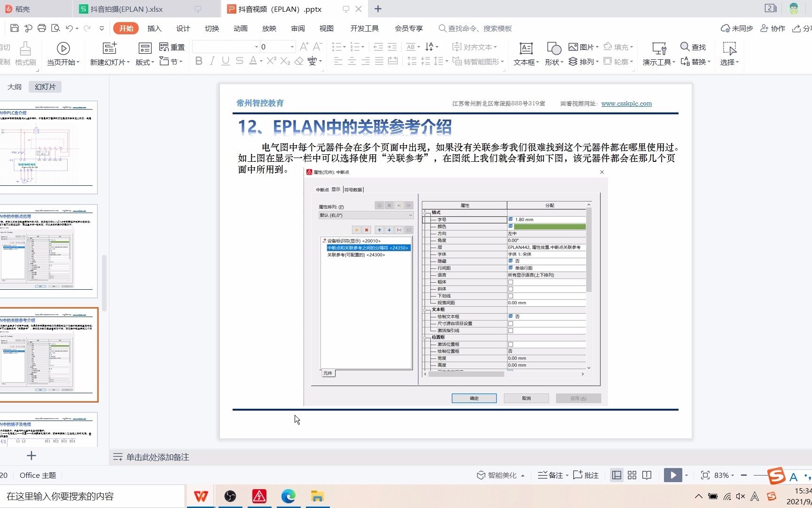Start slideshow from current slide icon

click(63, 48)
